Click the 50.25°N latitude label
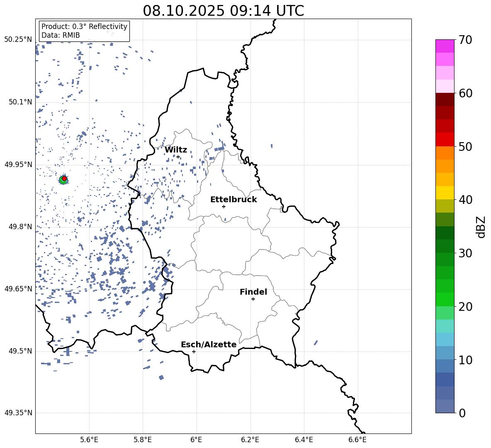The width and height of the screenshot is (491, 448). [18, 40]
